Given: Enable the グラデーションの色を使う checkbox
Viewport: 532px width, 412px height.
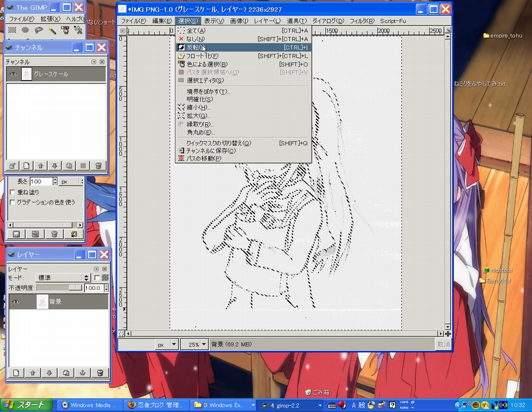Looking at the screenshot, I should tap(12, 202).
